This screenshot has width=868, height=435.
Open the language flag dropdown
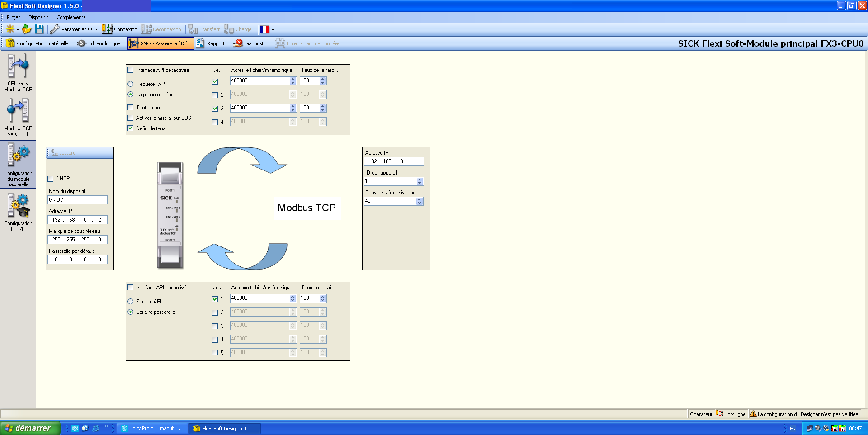point(273,29)
